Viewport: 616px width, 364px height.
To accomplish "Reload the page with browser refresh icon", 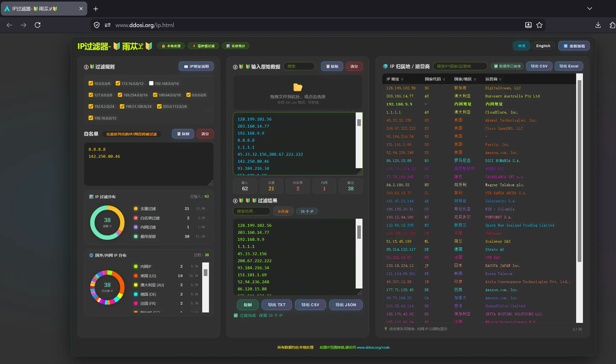I will (x=38, y=25).
